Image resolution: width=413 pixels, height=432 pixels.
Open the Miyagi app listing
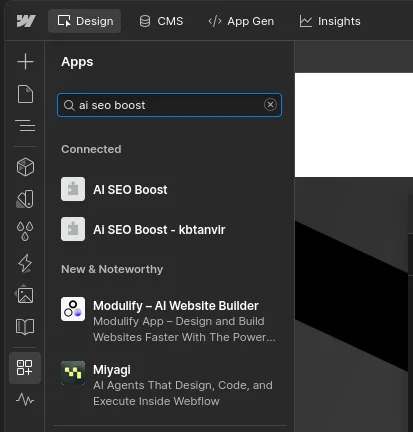point(169,384)
